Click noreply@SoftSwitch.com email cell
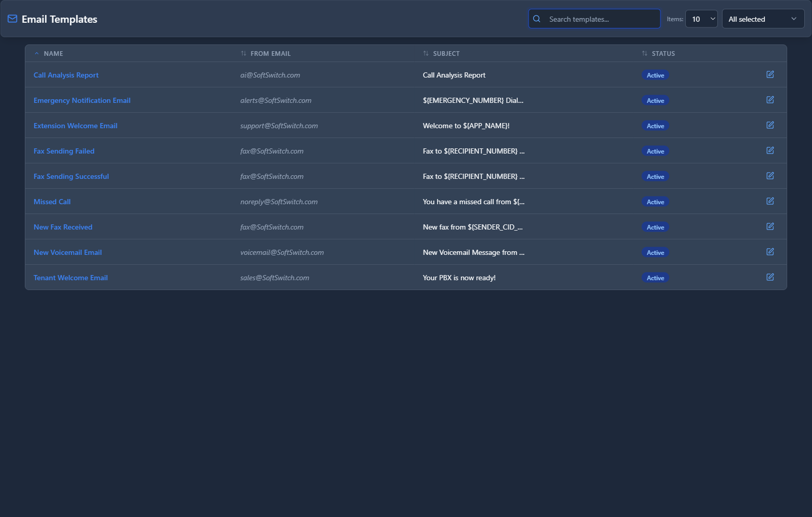This screenshot has width=812, height=517. [x=279, y=202]
